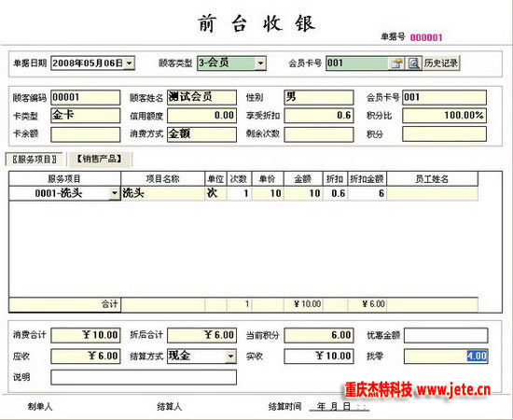Click the 当前积分 field showing 6.00

pyautogui.click(x=319, y=335)
